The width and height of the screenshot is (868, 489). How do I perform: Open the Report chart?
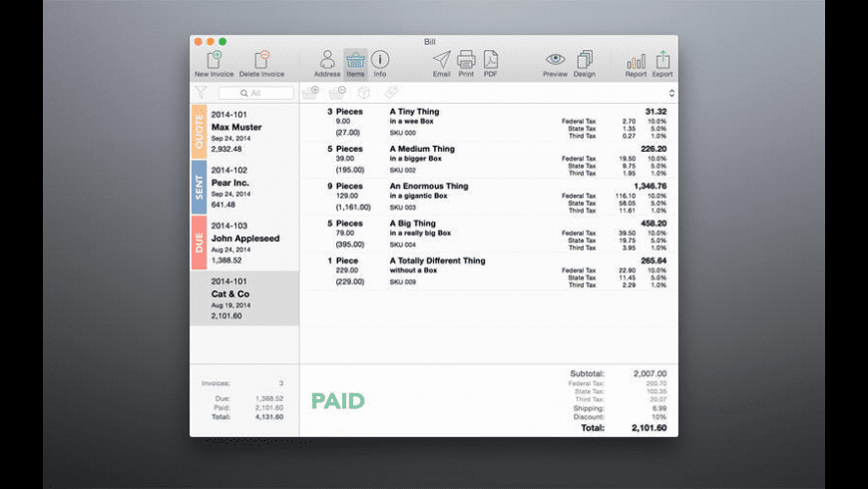[x=637, y=61]
